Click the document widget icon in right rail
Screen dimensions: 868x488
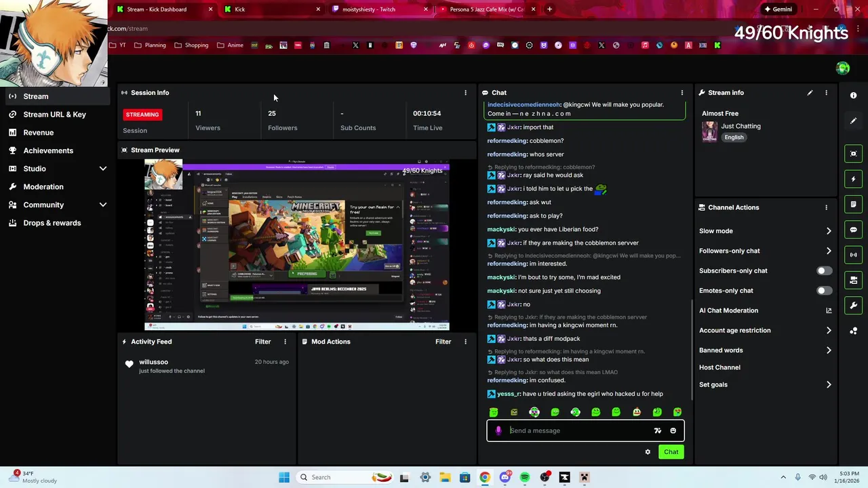click(x=854, y=204)
